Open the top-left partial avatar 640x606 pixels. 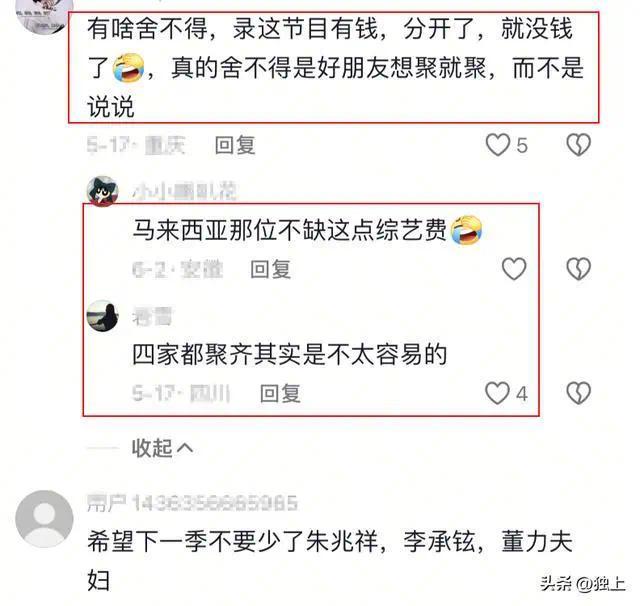pos(44,16)
